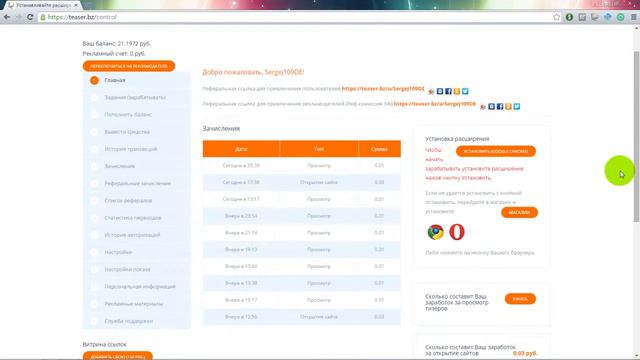The height and width of the screenshot is (360, 640).
Task: Open the Chrome hamburger menu
Action: pos(633,17)
